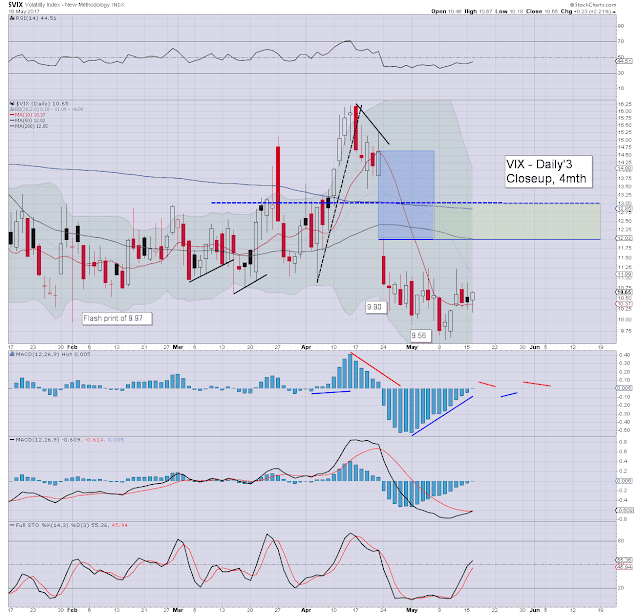
Task: Click the 'MACD(12,26,9) Hist 0.005' histogram label
Action: (50, 354)
